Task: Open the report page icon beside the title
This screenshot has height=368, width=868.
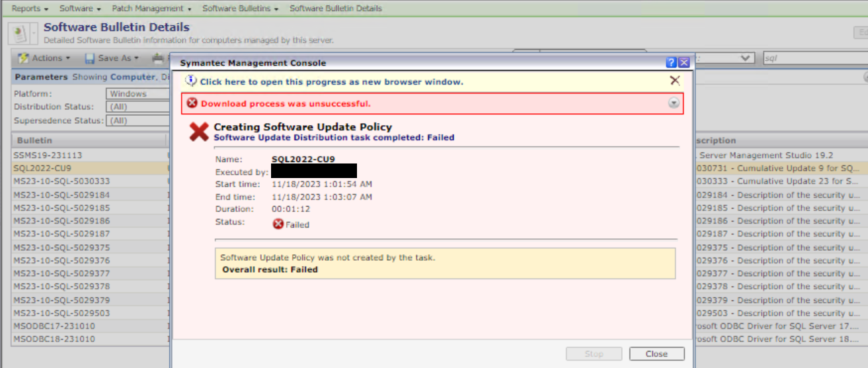Action: tap(20, 33)
